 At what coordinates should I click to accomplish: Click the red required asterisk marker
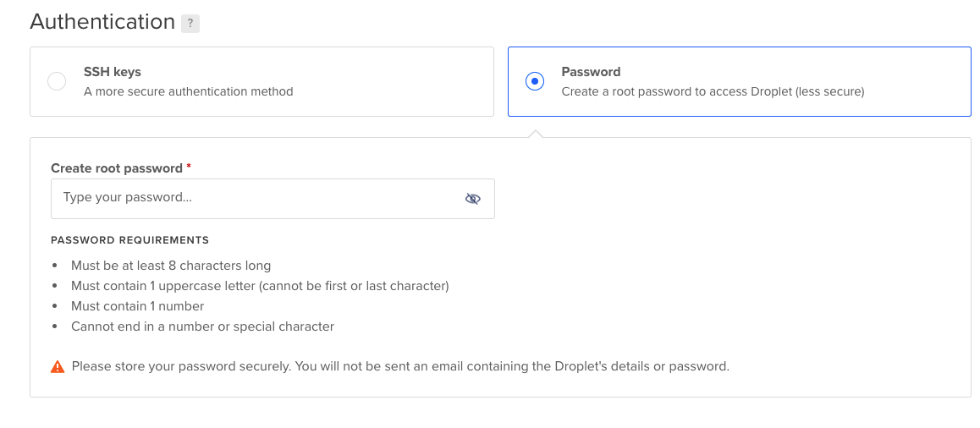tap(189, 167)
